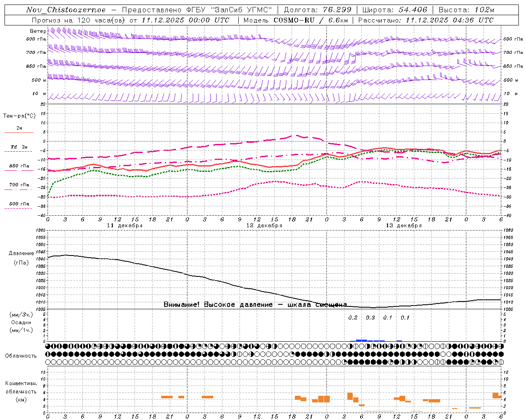The width and height of the screenshot is (525, 420).
Task: Click the 2м legend entry in the temperature legend
Action: [x=19, y=128]
